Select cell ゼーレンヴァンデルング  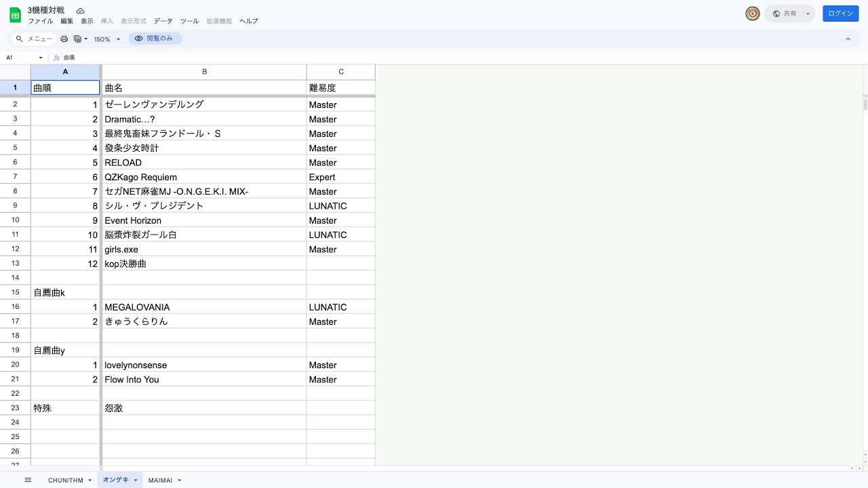pyautogui.click(x=204, y=104)
